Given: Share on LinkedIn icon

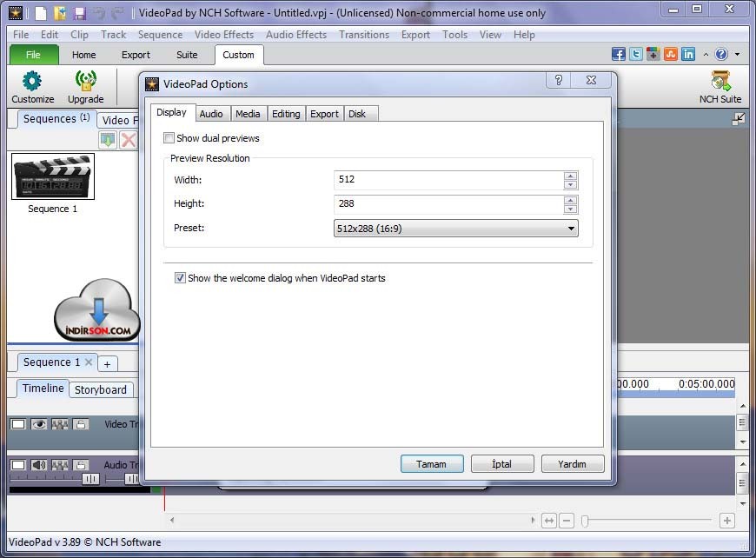Looking at the screenshot, I should 688,54.
